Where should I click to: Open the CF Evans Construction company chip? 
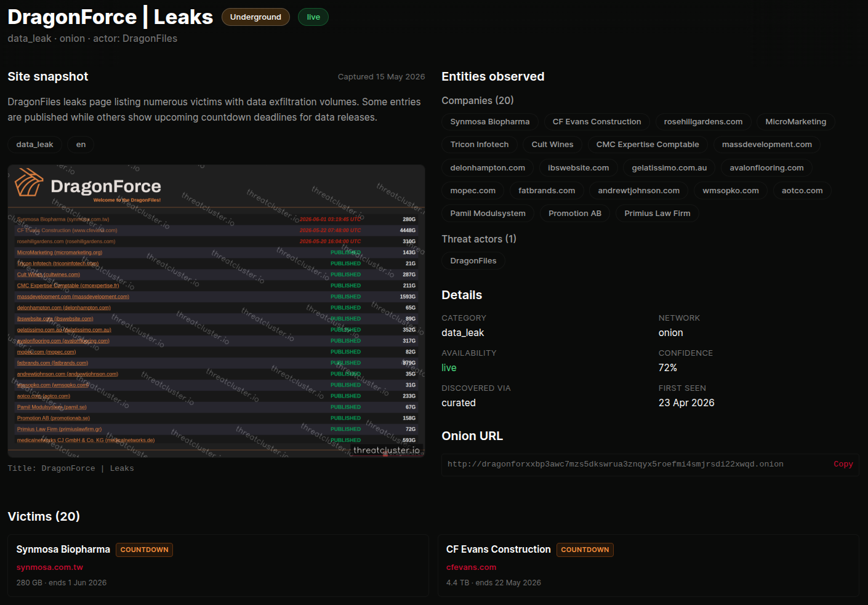[x=597, y=122]
